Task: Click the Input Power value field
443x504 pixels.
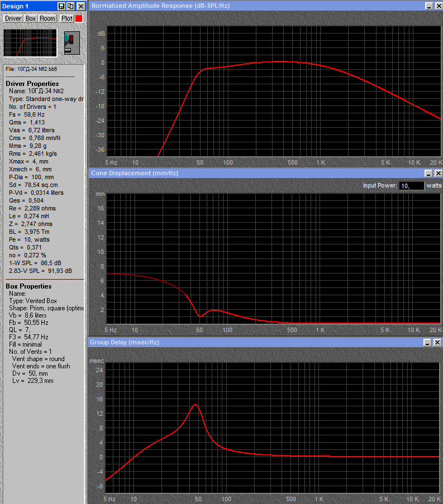Action: click(411, 185)
